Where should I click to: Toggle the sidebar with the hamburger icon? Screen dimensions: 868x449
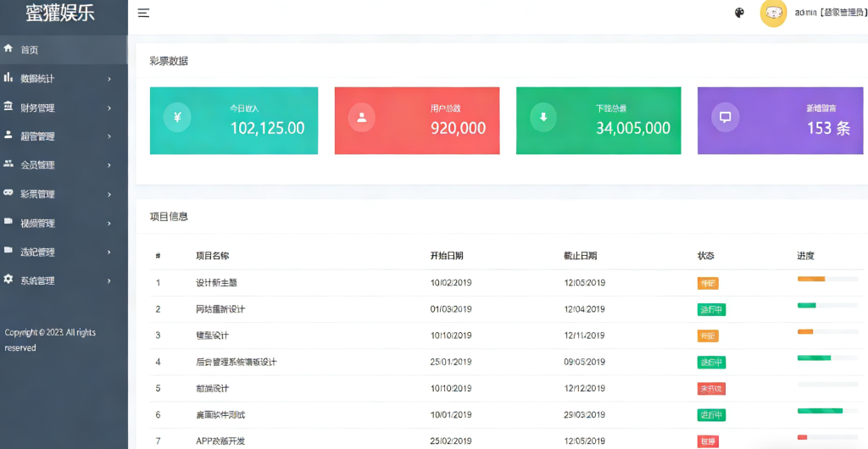(144, 13)
